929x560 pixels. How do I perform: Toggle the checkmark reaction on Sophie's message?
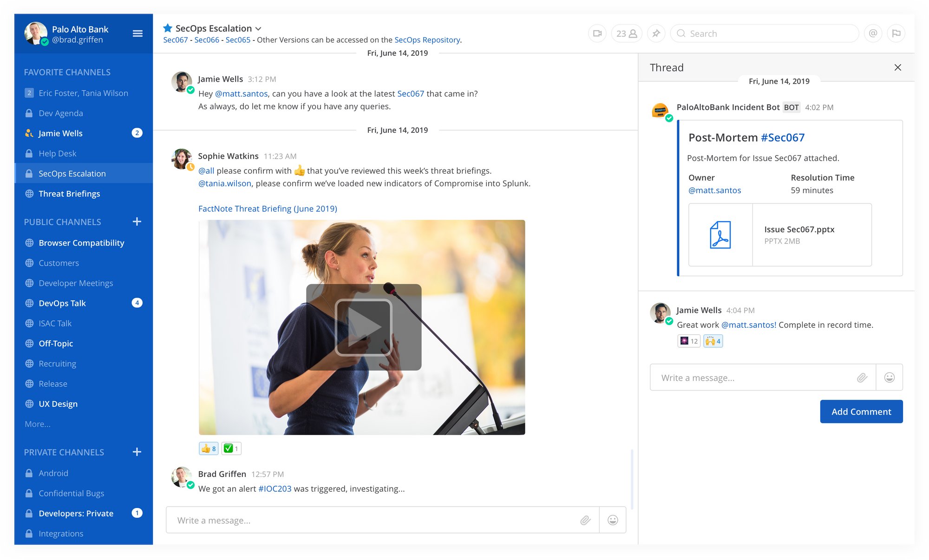[x=231, y=448]
